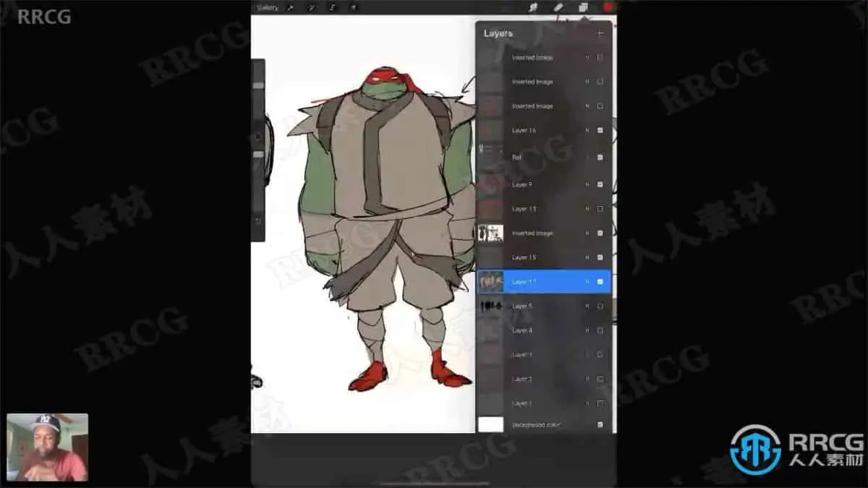Click the "Layer 5" name text

tap(522, 306)
